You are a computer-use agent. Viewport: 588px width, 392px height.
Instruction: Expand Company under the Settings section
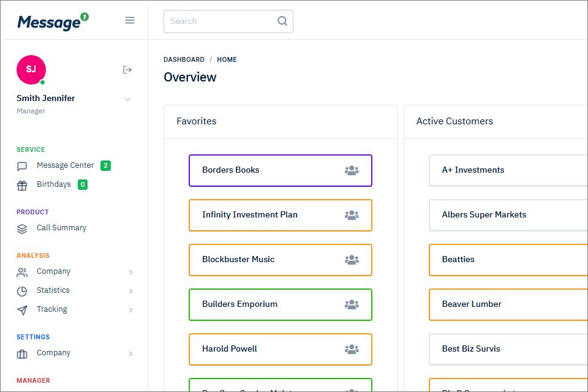(130, 353)
